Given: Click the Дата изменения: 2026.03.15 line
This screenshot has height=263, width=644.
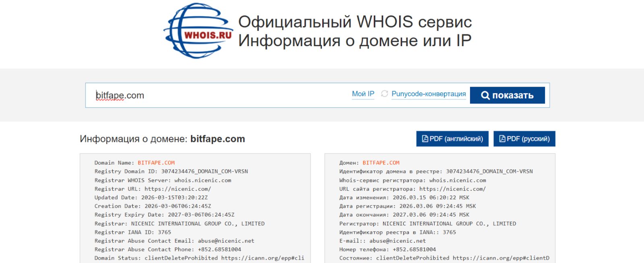Looking at the screenshot, I should [404, 198].
